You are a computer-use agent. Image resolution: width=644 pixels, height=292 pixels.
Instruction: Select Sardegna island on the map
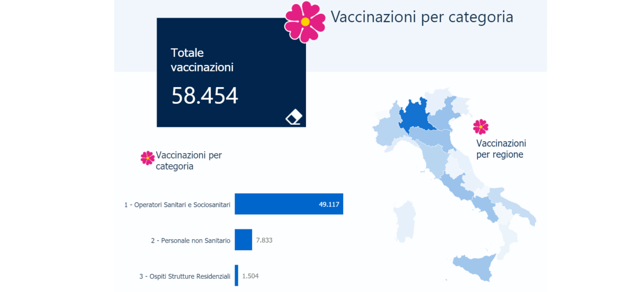click(405, 222)
